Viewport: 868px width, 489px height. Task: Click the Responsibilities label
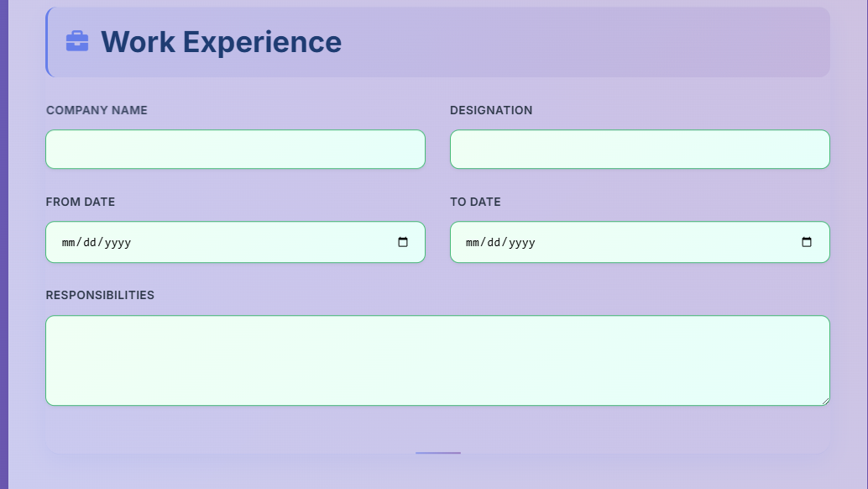point(100,295)
